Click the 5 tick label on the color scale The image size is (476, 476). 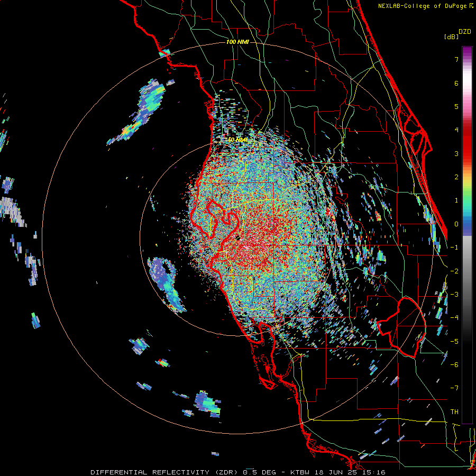click(x=456, y=106)
